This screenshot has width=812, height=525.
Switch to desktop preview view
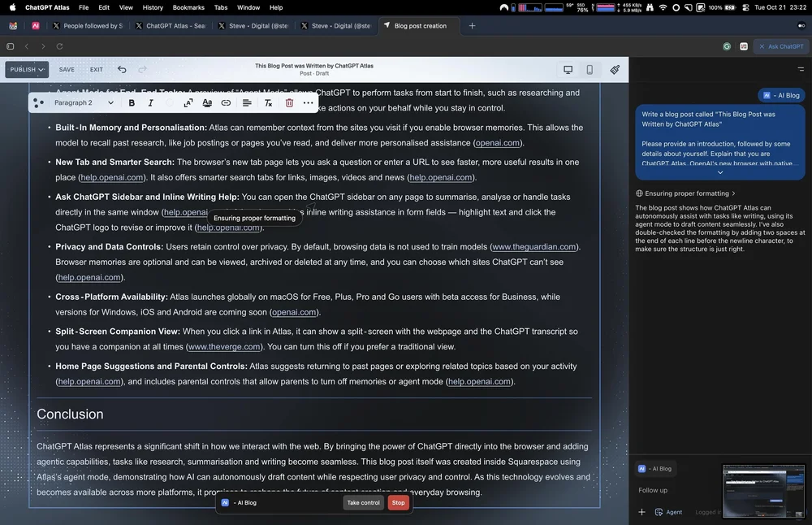click(x=568, y=69)
